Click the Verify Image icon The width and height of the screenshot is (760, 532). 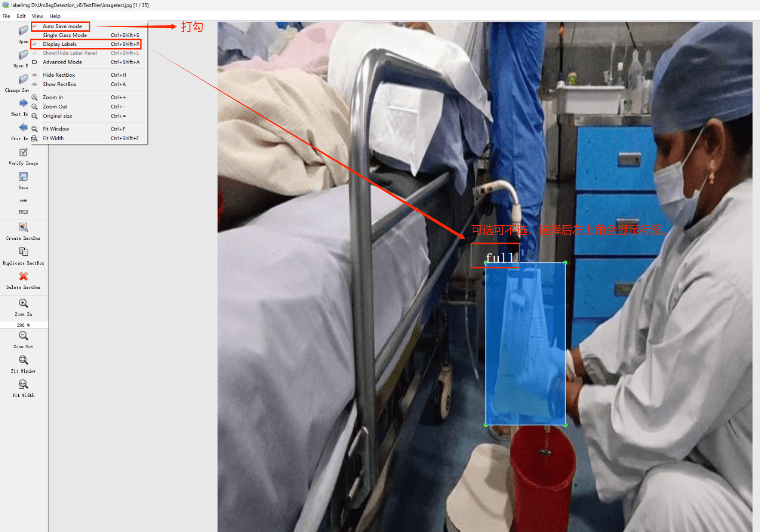[23, 152]
